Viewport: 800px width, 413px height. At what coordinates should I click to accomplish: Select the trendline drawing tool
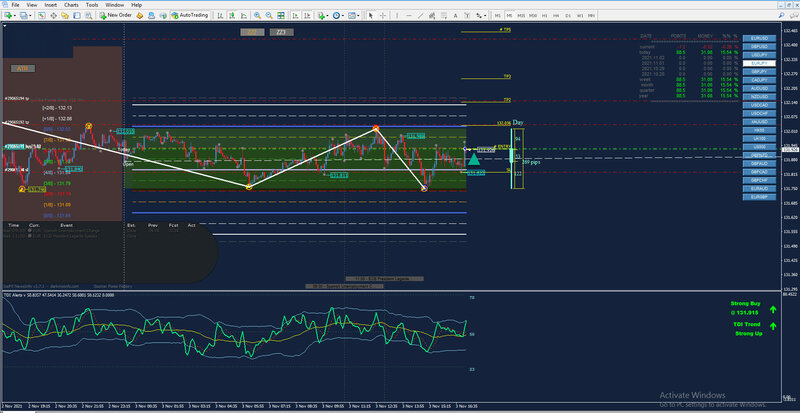[420, 16]
